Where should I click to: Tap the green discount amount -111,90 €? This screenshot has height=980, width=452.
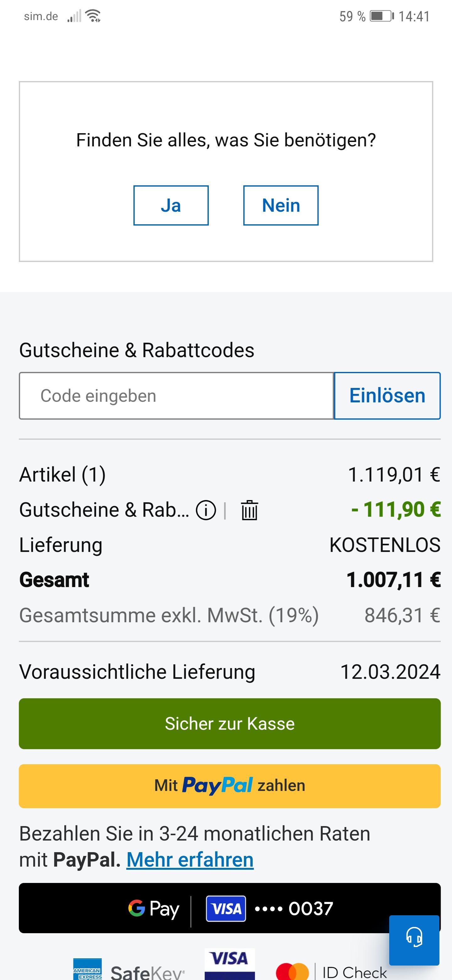[396, 510]
